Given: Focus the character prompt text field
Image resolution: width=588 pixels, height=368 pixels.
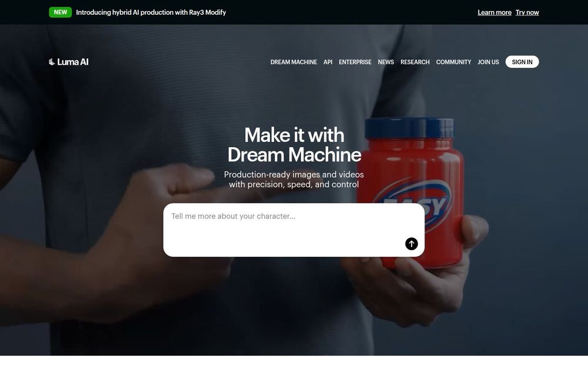Looking at the screenshot, I should click(x=293, y=230).
